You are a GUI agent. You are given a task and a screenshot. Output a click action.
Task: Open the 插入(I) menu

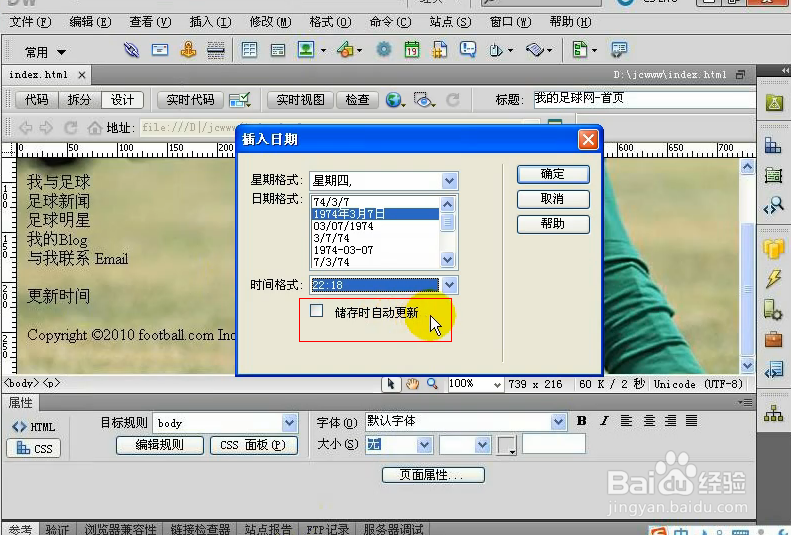pyautogui.click(x=210, y=22)
